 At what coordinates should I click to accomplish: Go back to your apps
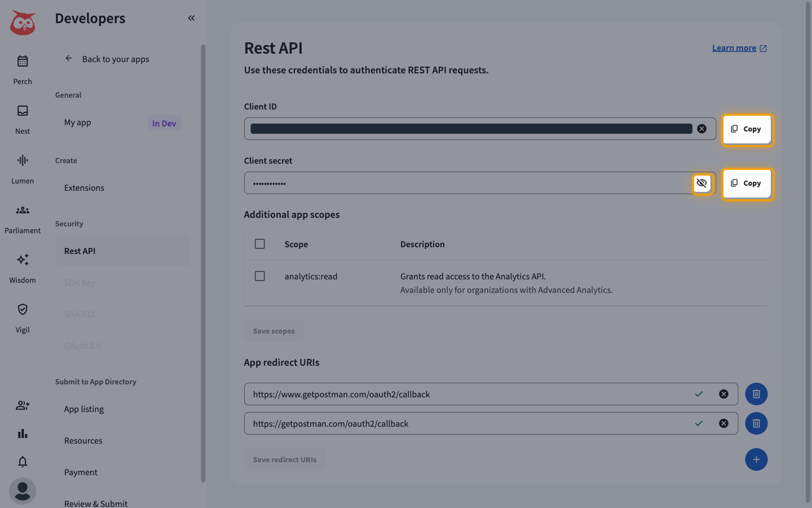click(108, 59)
